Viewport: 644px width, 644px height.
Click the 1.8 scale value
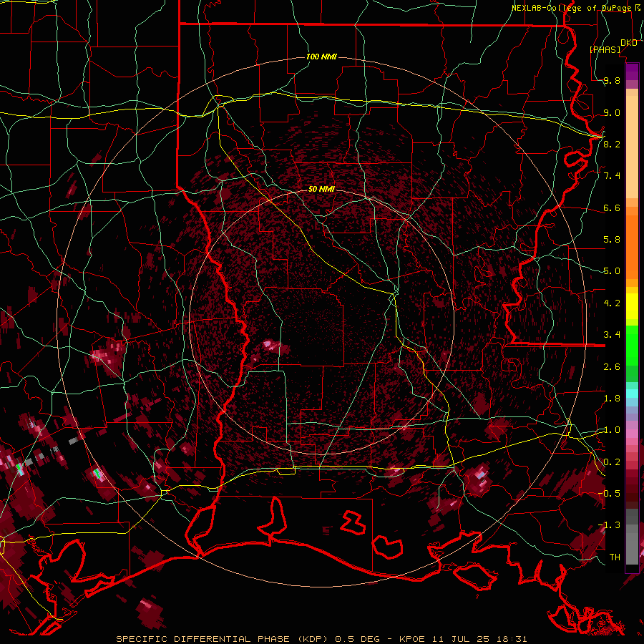[x=612, y=399]
